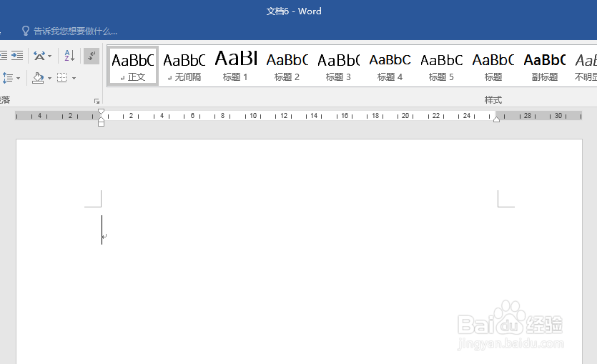Open the shading color dropdown arrow
The image size is (597, 364).
pos(50,79)
